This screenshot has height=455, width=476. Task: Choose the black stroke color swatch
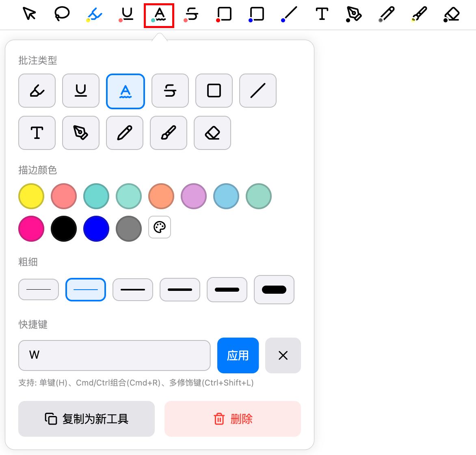pyautogui.click(x=64, y=229)
